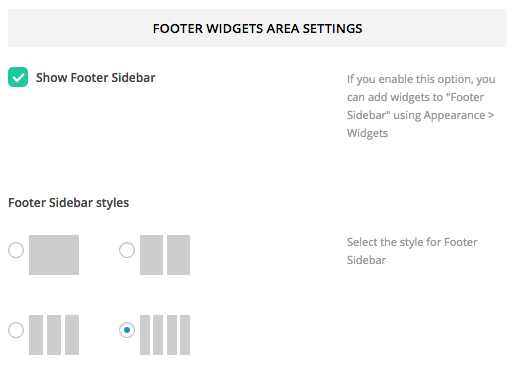Click the first bar of three-column layout icon
The width and height of the screenshot is (515, 374).
tap(36, 335)
